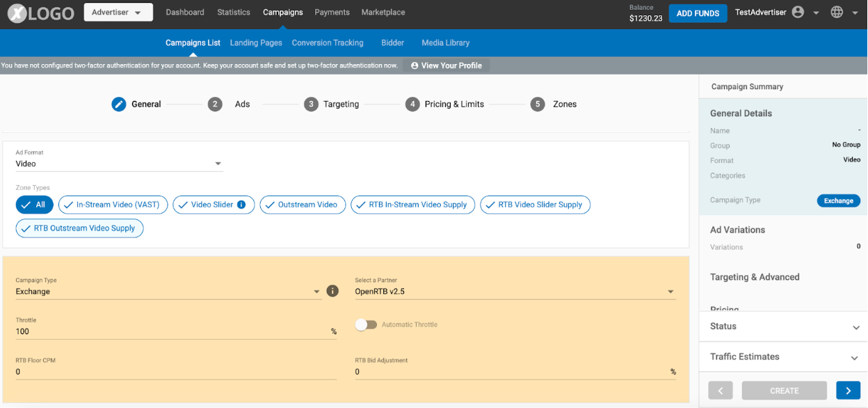Click the back arrow icon near Create button
Screen dimensions: 868x408
pos(721,390)
